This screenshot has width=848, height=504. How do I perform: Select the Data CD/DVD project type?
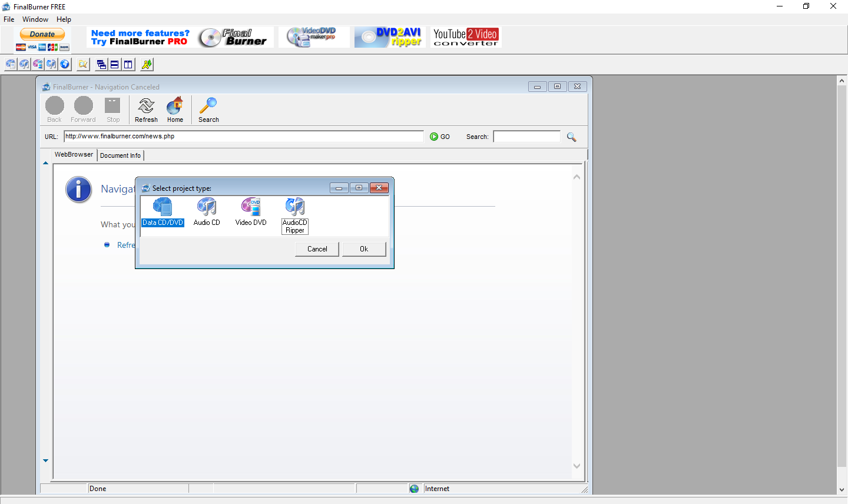point(163,212)
